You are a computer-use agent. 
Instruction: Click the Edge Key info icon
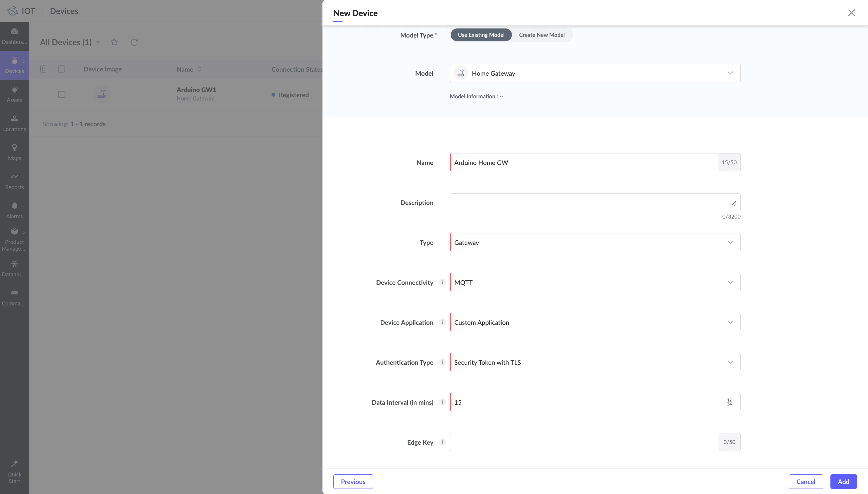click(442, 442)
